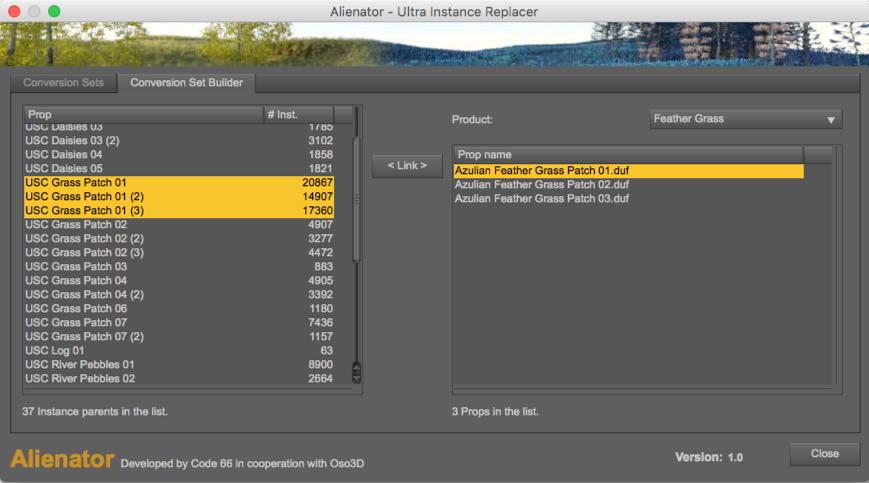The width and height of the screenshot is (869, 483).
Task: Select USC Grass Patch 07 (2) row
Action: click(178, 336)
